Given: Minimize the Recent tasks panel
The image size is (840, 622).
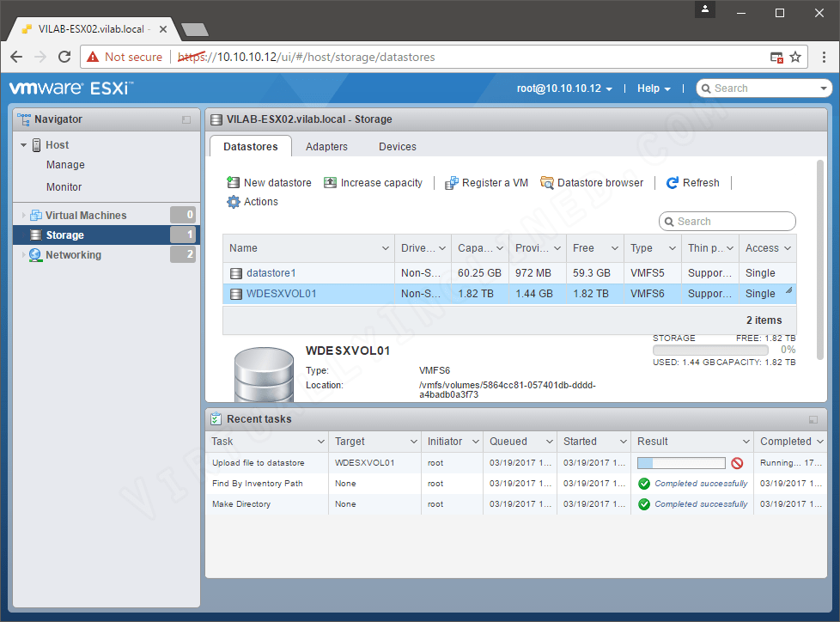Looking at the screenshot, I should pos(813,420).
